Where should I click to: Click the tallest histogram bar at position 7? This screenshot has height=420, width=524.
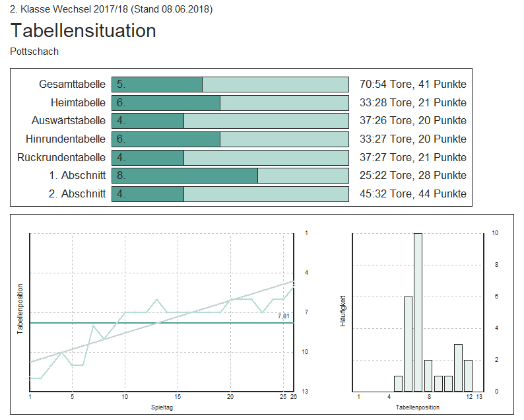pyautogui.click(x=418, y=312)
